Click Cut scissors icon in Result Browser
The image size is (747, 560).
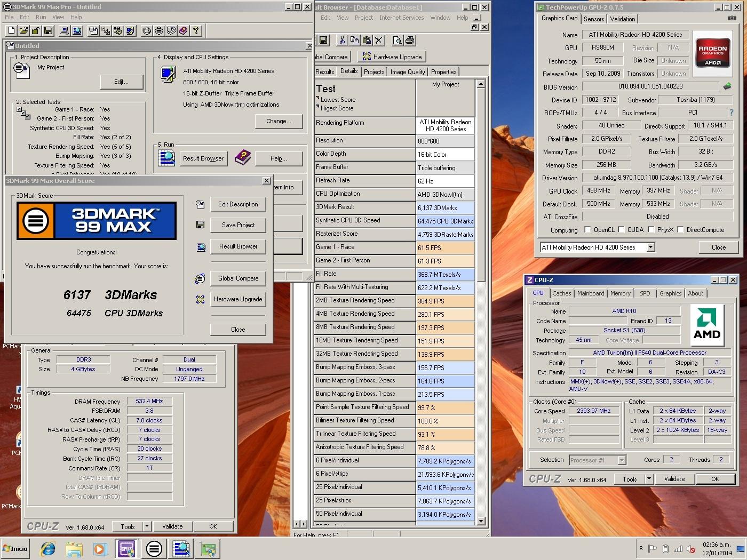(x=341, y=40)
